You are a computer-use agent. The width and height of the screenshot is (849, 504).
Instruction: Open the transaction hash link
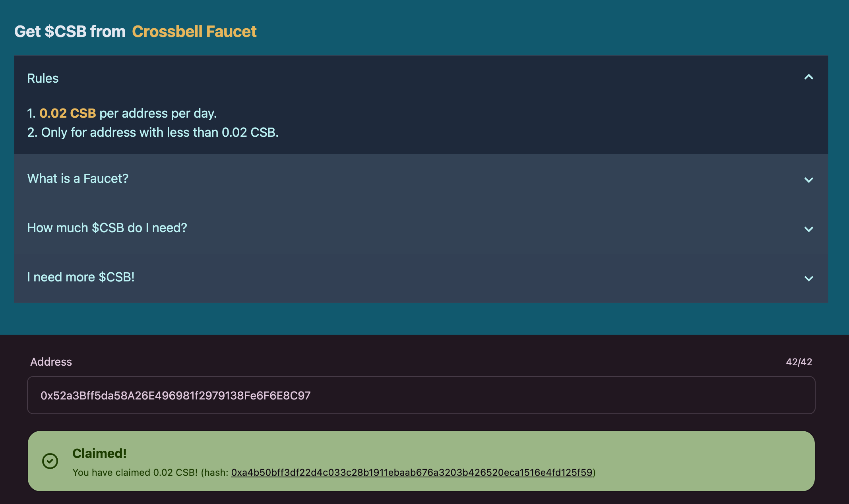click(x=412, y=473)
